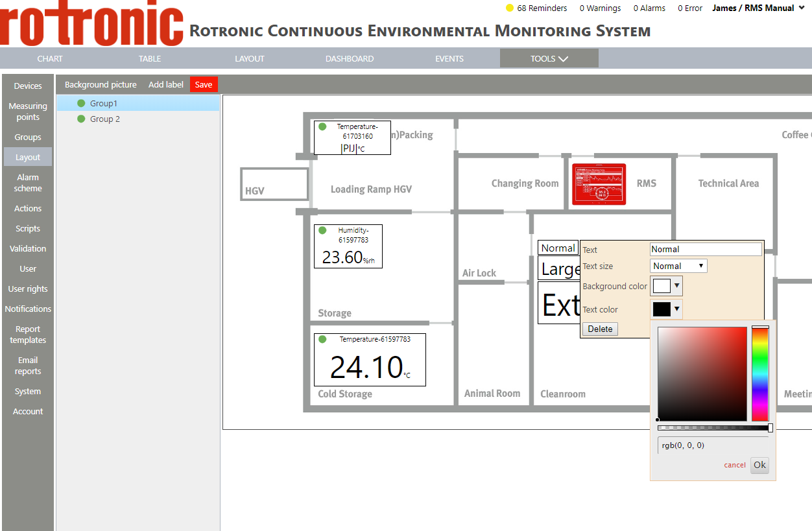This screenshot has width=812, height=531.
Task: Switch to the CHART tab
Action: point(50,58)
